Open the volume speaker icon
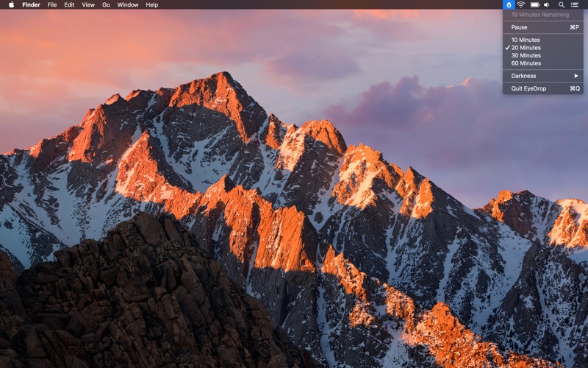 tap(547, 4)
